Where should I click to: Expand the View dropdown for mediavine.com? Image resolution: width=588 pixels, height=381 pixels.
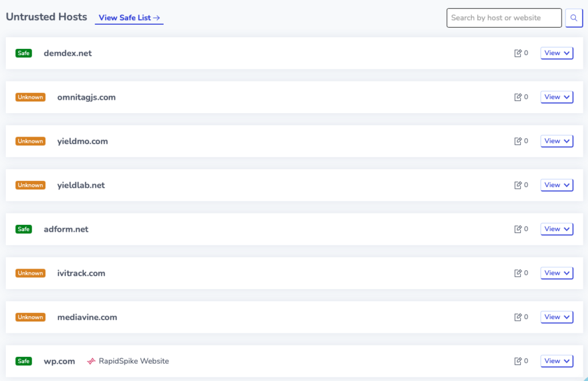557,317
